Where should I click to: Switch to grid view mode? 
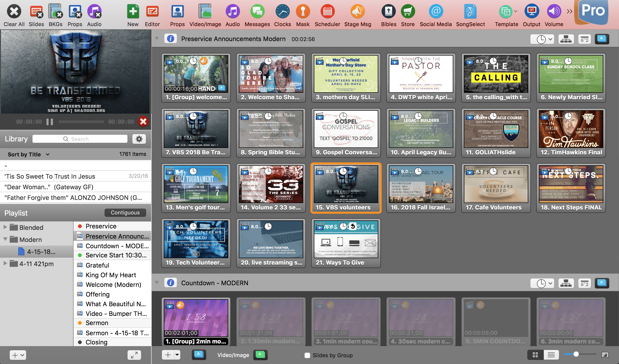point(535,355)
